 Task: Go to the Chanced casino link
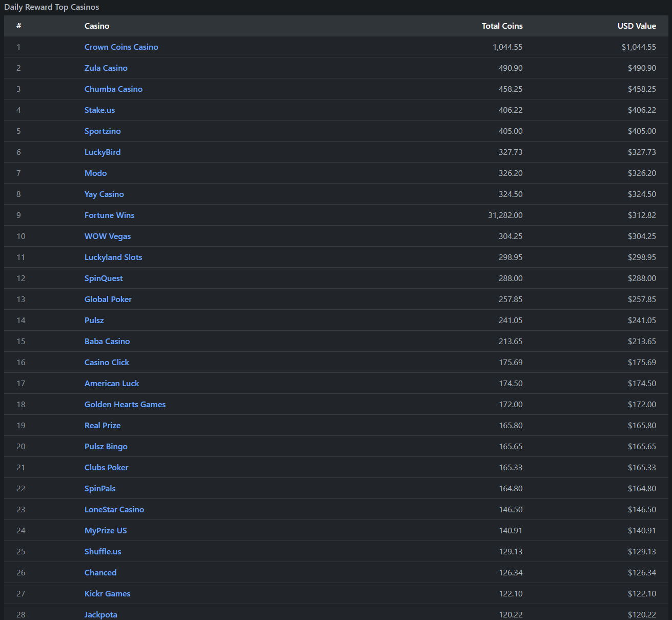coord(100,572)
